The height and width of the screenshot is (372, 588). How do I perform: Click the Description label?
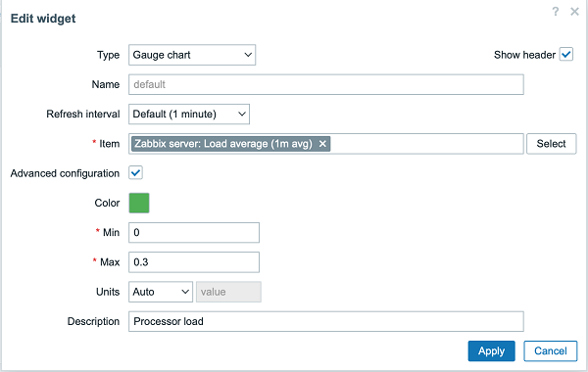[x=93, y=321]
